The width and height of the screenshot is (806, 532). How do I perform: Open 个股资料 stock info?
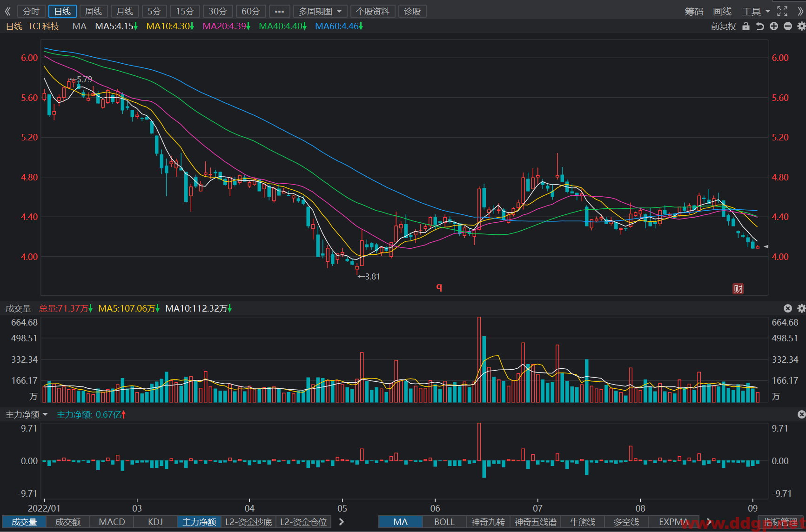(x=373, y=11)
